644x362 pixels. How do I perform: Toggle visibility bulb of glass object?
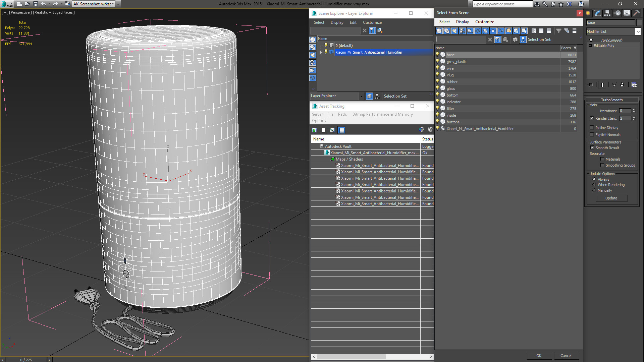437,88
